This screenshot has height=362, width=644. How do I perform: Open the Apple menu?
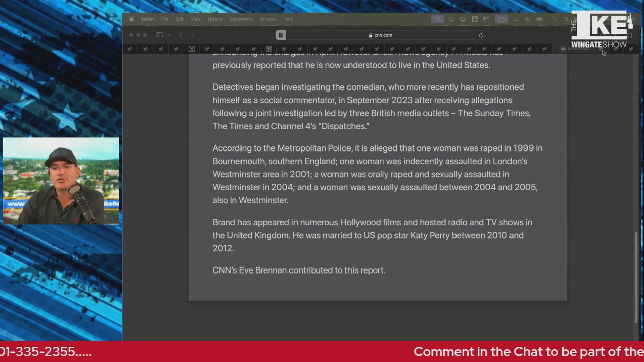coord(132,19)
